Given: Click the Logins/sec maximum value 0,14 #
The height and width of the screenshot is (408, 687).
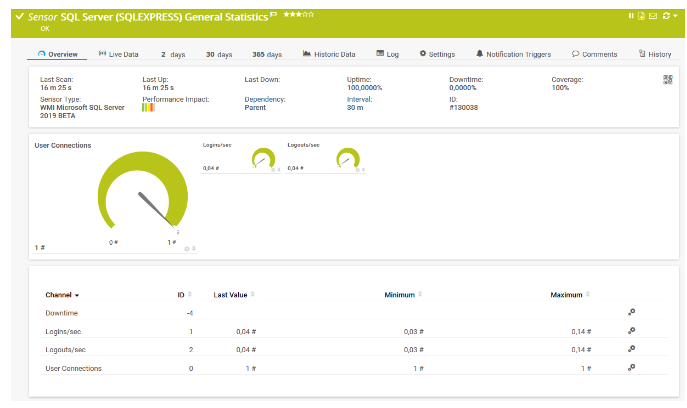Looking at the screenshot, I should pyautogui.click(x=581, y=332).
